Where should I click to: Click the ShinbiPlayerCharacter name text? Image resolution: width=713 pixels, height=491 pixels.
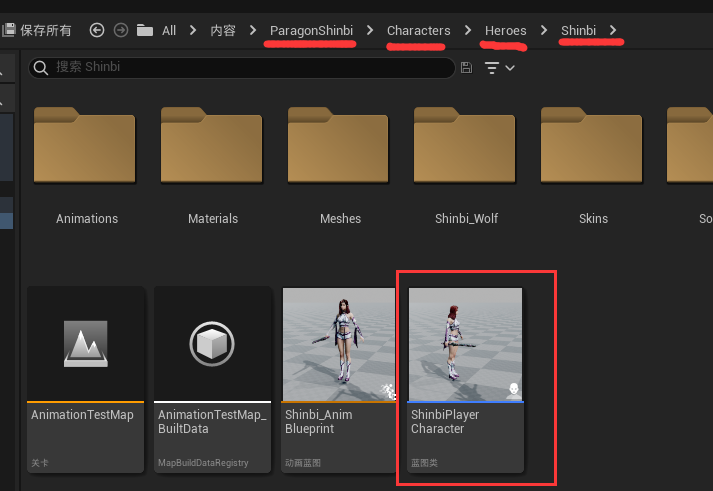point(445,421)
